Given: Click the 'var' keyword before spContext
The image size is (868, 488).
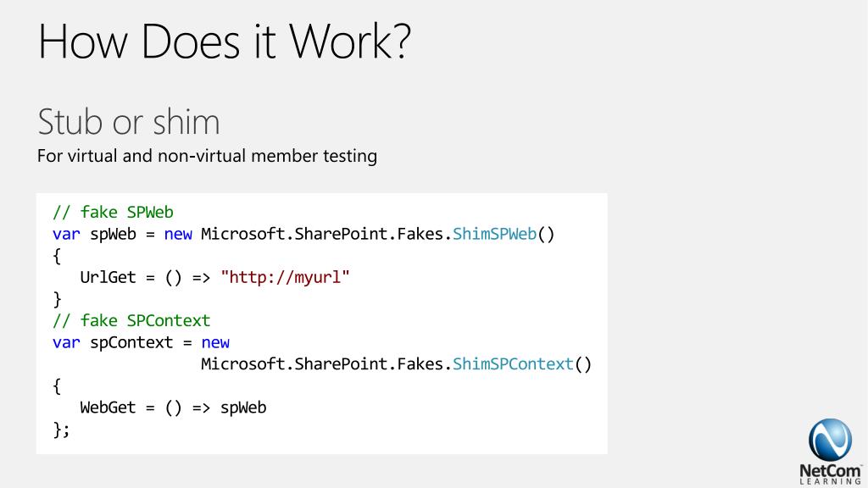Looking at the screenshot, I should (x=66, y=342).
